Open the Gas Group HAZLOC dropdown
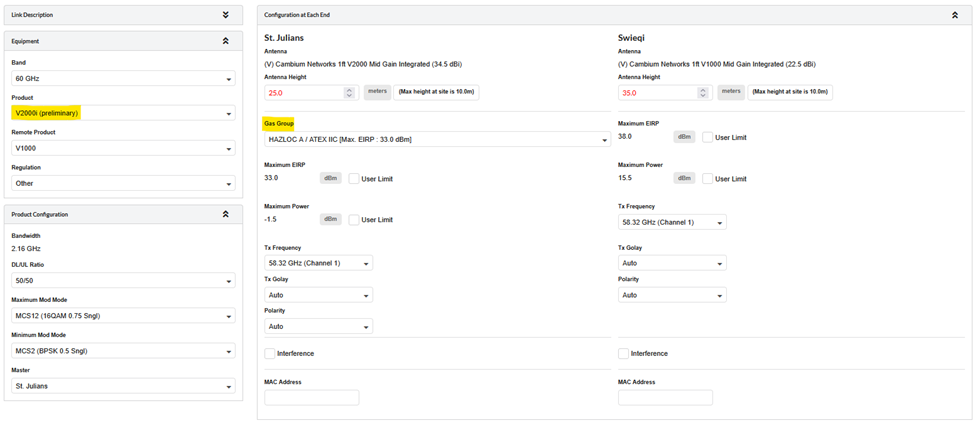Image resolution: width=975 pixels, height=423 pixels. click(437, 140)
